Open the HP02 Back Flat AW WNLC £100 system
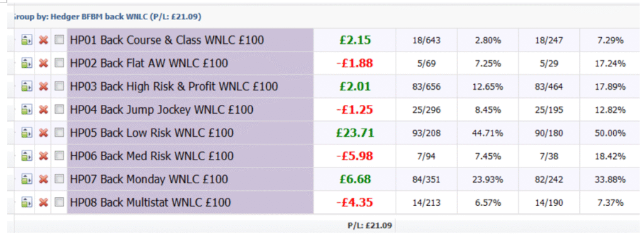 pyautogui.click(x=149, y=63)
